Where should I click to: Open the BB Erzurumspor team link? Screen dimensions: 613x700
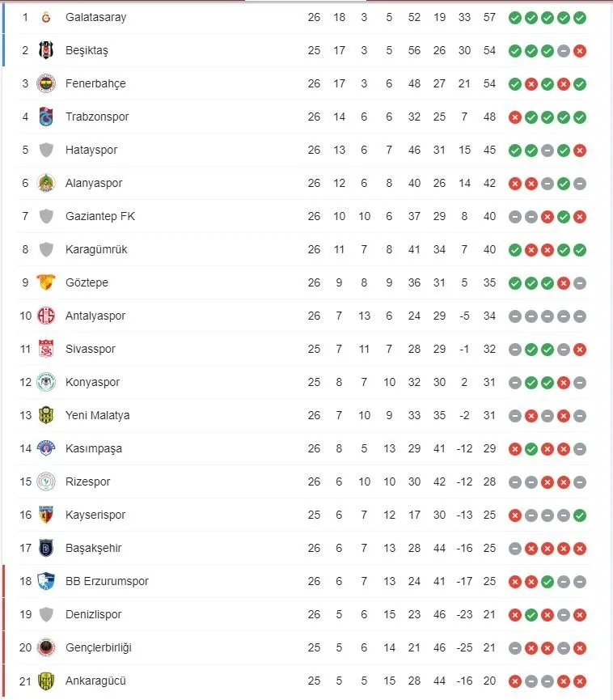[107, 581]
